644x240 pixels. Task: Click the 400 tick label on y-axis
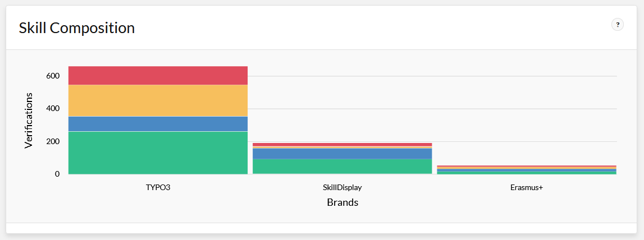(x=53, y=108)
